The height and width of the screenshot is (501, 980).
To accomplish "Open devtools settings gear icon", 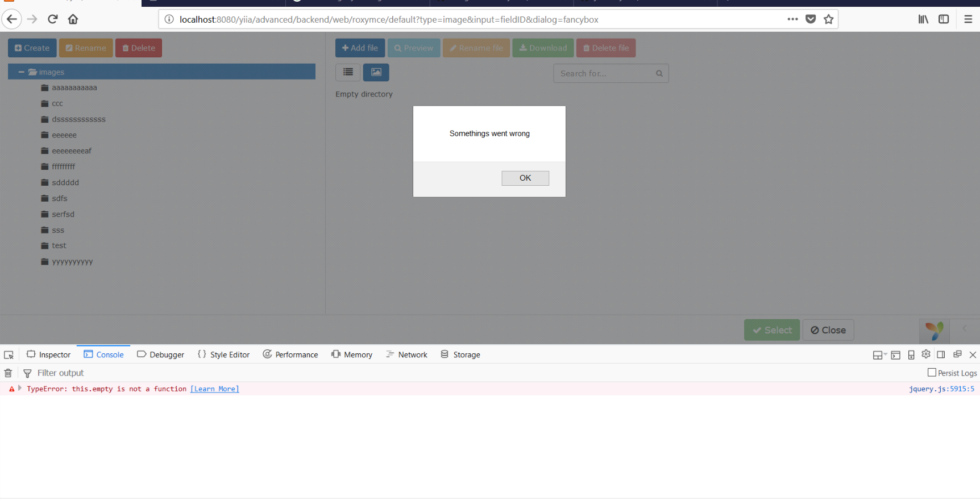I will point(926,354).
